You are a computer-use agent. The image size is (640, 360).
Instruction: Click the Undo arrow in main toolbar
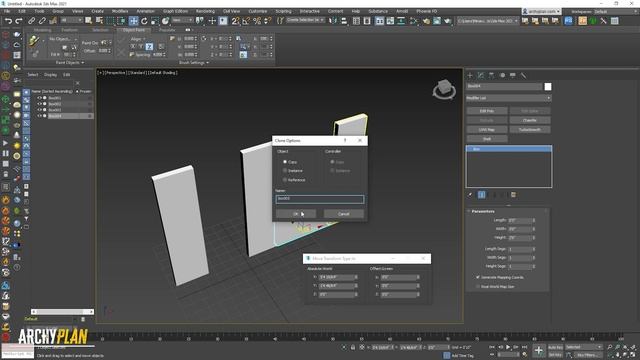tap(8, 21)
